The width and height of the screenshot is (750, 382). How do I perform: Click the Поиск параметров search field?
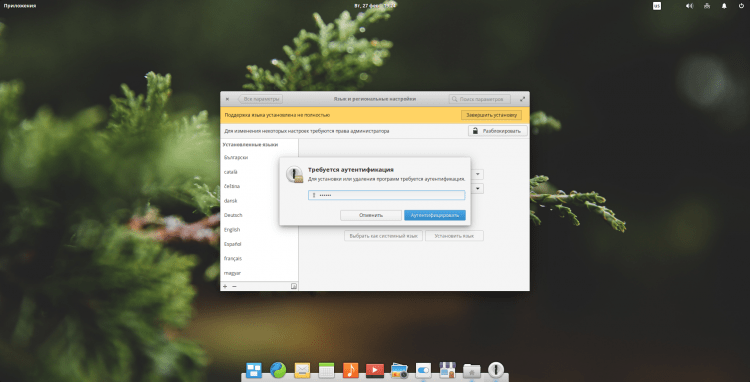(x=480, y=99)
